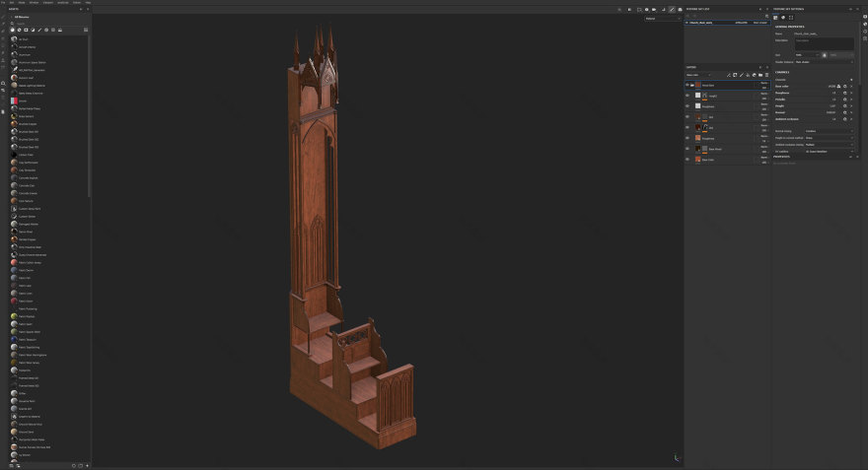This screenshot has height=470, width=868.
Task: Open the Window menu
Action: click(x=34, y=3)
